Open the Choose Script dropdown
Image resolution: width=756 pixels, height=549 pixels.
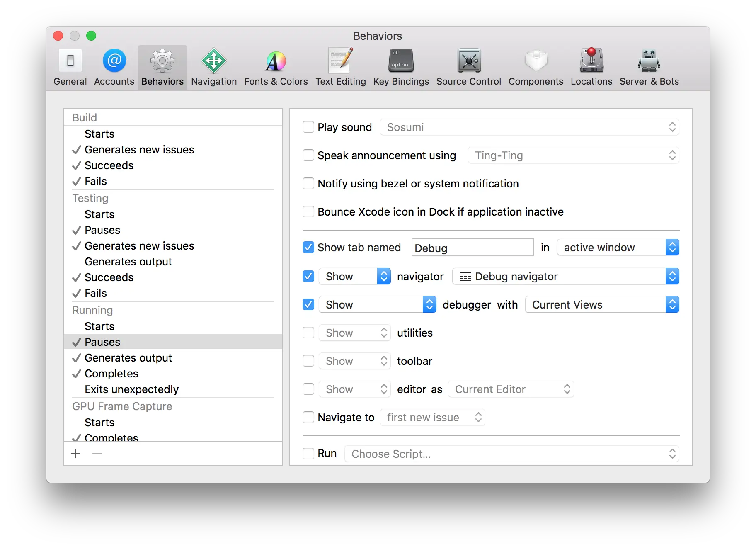[x=512, y=454]
